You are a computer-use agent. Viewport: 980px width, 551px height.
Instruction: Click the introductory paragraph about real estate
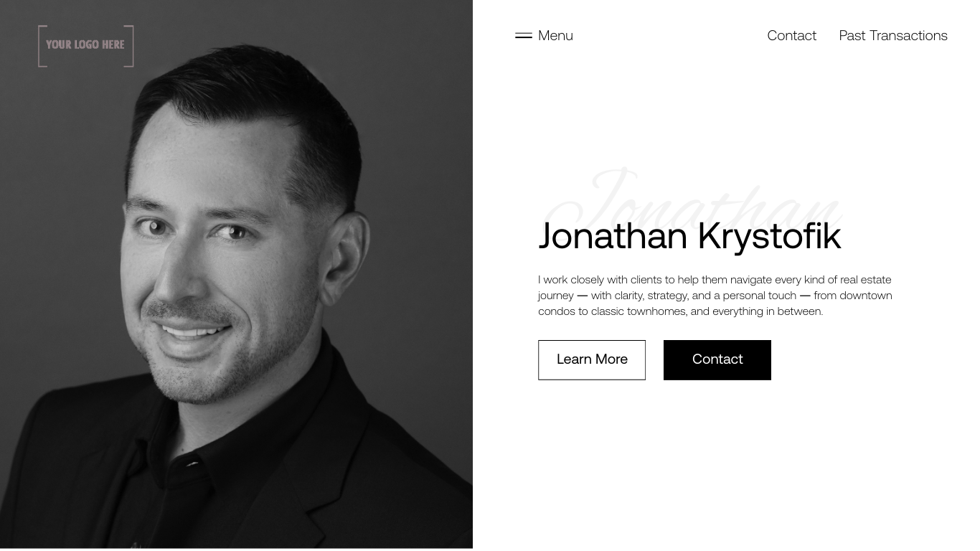(715, 295)
